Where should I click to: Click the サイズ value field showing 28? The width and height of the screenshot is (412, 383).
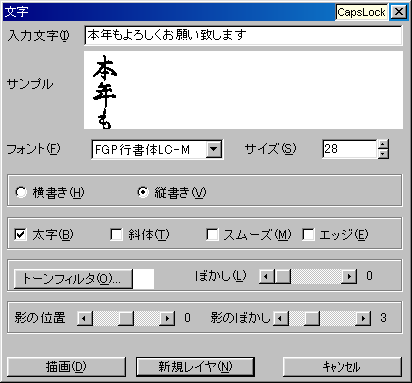click(x=350, y=149)
